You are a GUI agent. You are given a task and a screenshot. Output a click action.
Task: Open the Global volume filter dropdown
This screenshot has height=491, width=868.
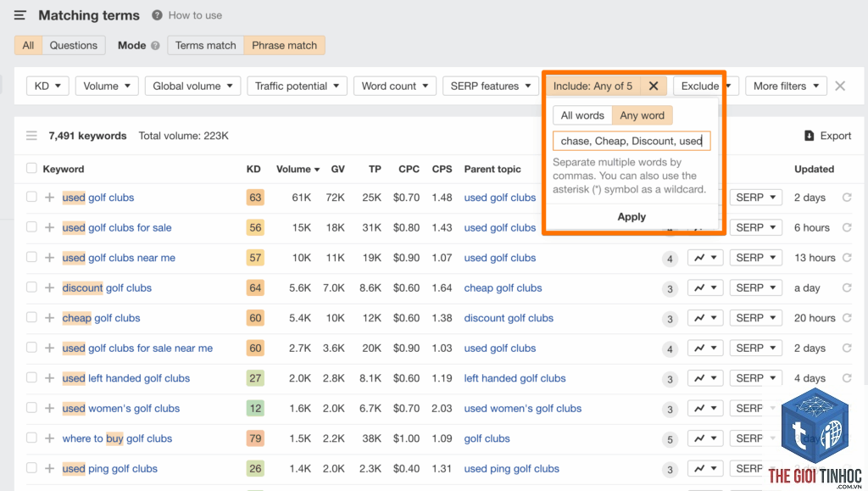click(192, 86)
